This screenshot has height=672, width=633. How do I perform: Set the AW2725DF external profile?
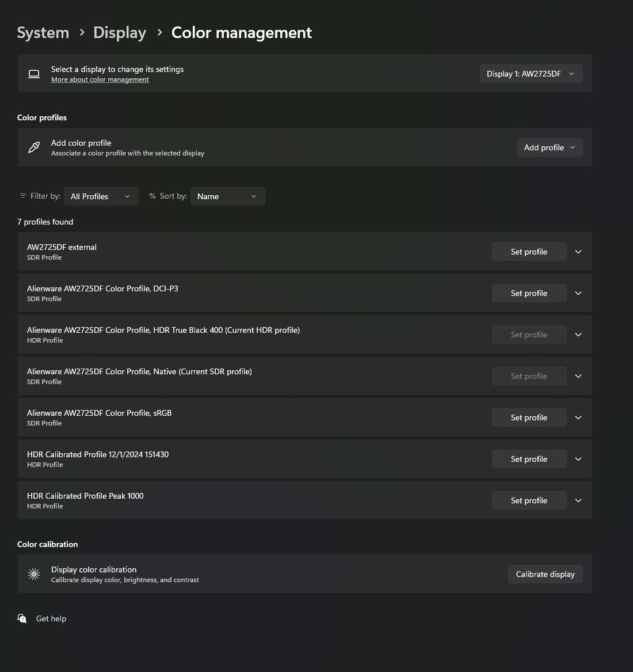(x=529, y=252)
